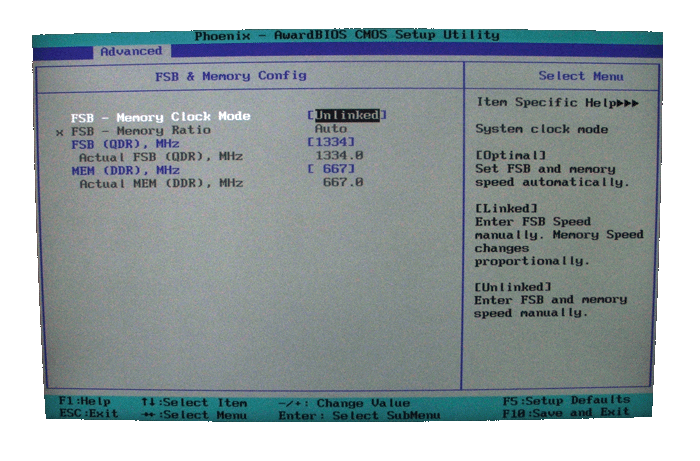Select the FSB (QDR), MHz setting
The image size is (700, 461).
point(125,144)
